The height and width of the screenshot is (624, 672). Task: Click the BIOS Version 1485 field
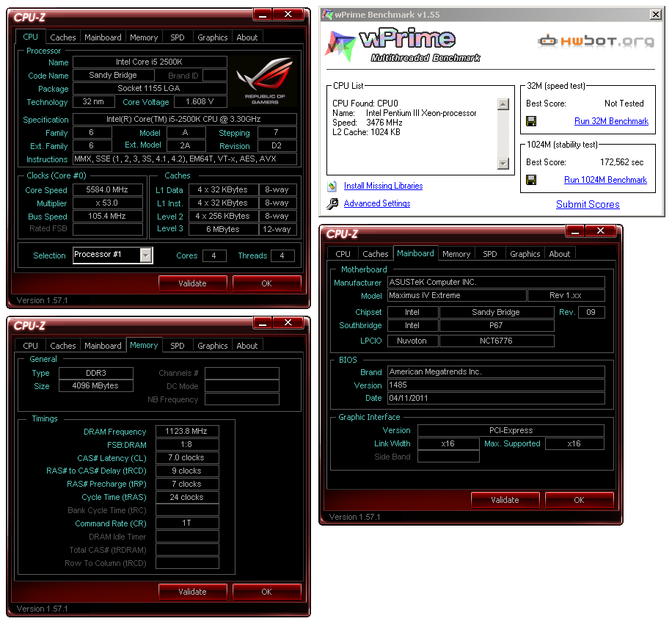[x=496, y=385]
